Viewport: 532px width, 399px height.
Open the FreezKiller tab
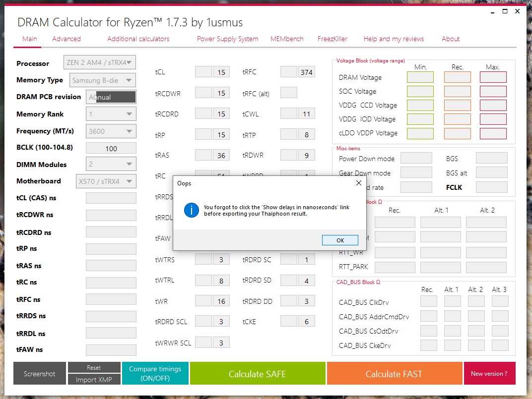tap(332, 39)
